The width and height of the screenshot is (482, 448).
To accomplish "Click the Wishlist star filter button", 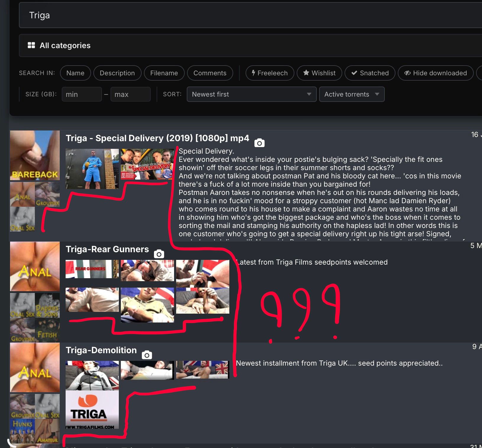I will click(319, 73).
